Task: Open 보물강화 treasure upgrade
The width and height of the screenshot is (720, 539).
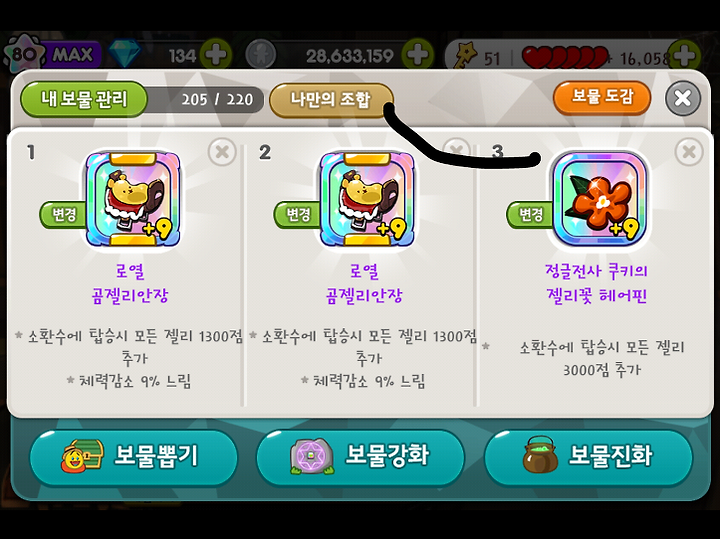Action: 360,456
